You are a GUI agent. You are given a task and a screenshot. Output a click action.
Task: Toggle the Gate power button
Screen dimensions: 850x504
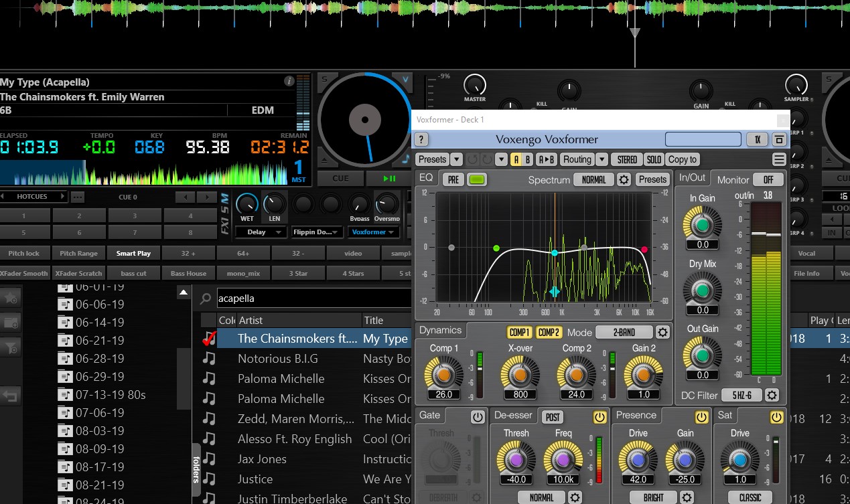click(477, 417)
